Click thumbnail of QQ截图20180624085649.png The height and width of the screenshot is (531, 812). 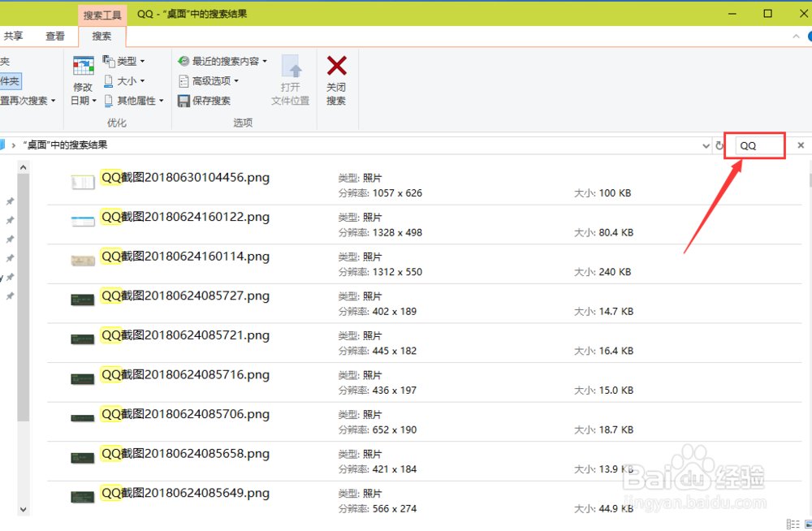pyautogui.click(x=83, y=497)
